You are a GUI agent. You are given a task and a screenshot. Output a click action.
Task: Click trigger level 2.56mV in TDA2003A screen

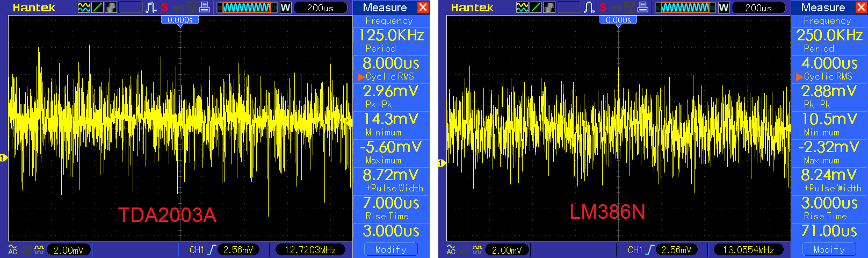coord(238,249)
